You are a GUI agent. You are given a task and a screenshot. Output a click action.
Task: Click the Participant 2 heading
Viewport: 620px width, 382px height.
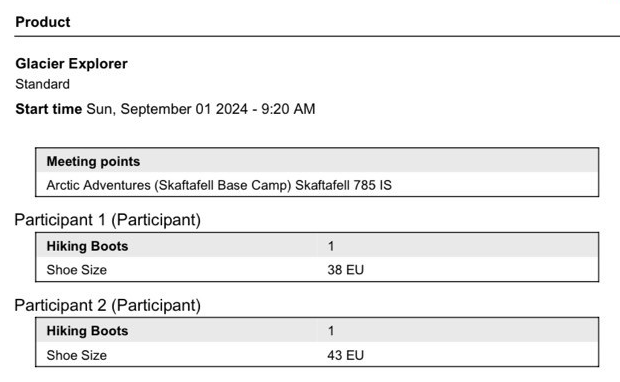tap(108, 305)
